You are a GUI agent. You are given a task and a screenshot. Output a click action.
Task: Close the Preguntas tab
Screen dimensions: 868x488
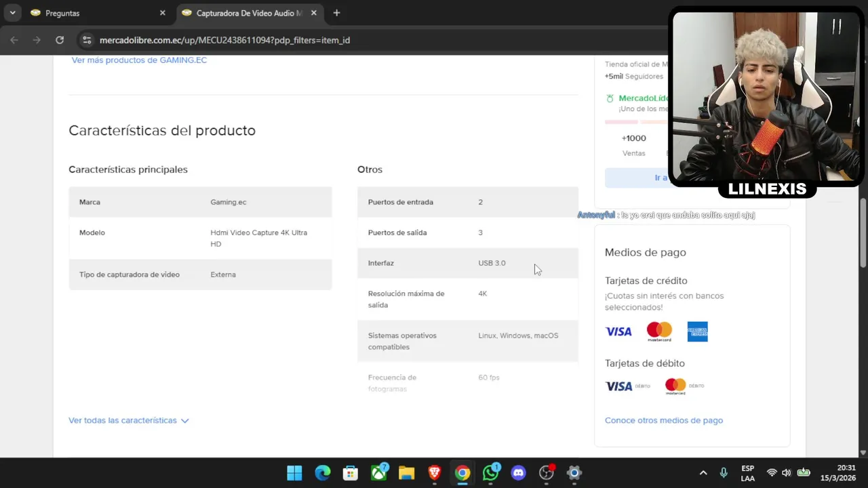coord(162,13)
